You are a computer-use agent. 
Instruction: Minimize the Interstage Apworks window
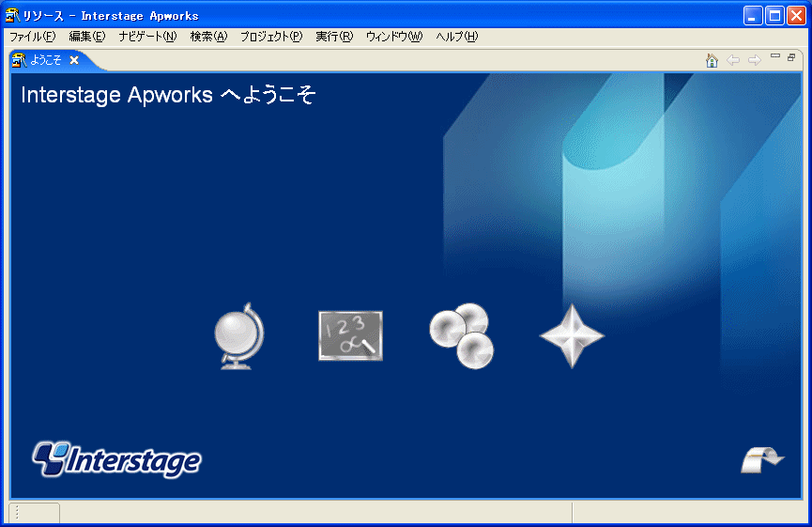click(x=753, y=16)
